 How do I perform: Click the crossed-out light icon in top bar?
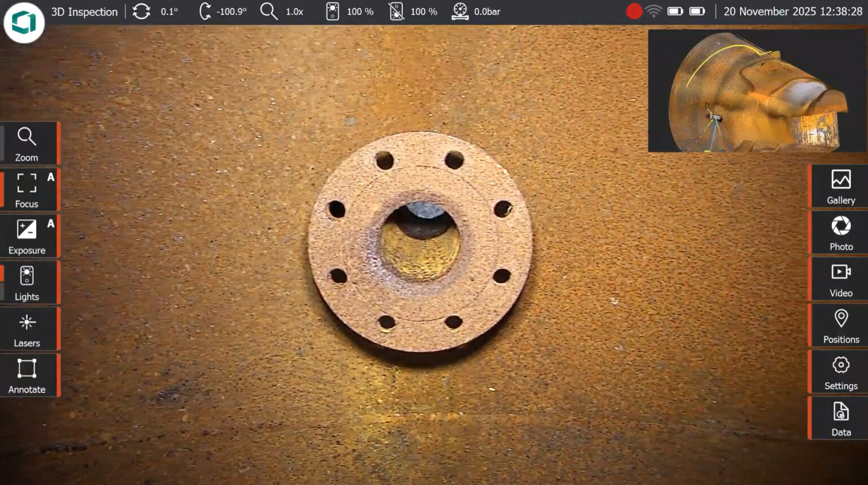[x=397, y=11]
